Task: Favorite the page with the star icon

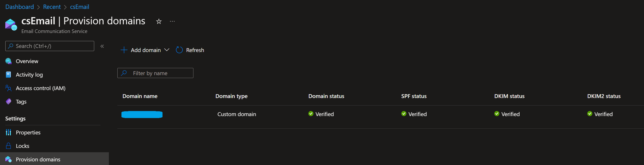Action: tap(159, 21)
